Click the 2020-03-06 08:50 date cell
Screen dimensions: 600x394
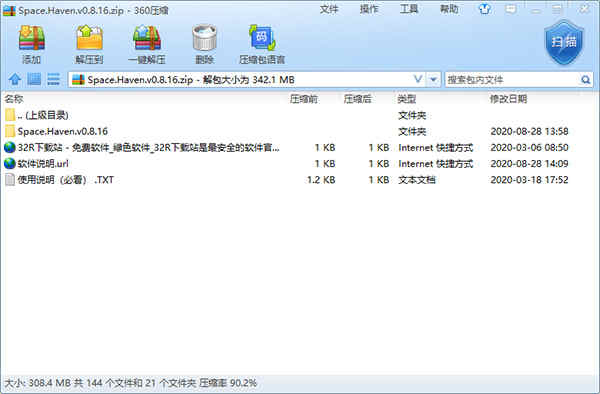coord(529,148)
